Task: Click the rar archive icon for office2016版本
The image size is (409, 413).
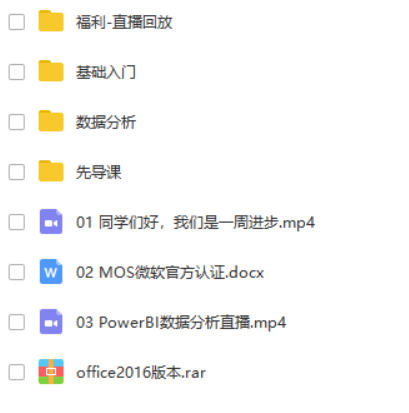Action: point(51,372)
